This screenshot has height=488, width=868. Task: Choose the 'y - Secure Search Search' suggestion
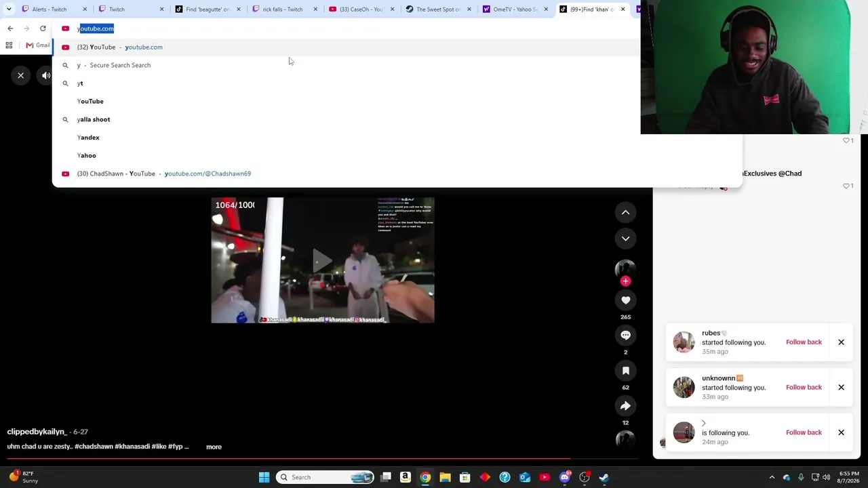(397, 65)
